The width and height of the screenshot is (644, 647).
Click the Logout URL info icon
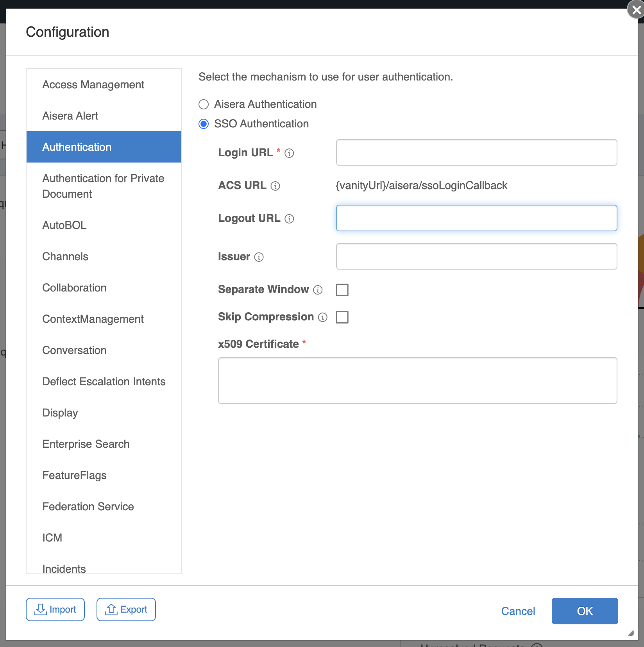click(x=289, y=219)
